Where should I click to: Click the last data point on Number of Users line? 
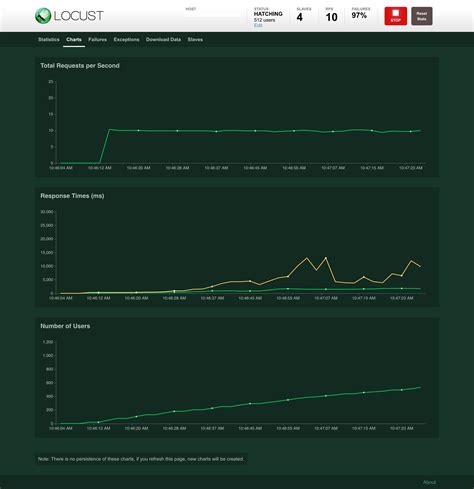tap(420, 387)
